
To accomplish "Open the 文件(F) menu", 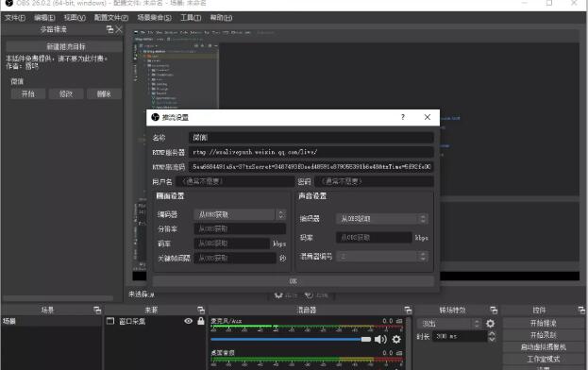I will pos(14,18).
